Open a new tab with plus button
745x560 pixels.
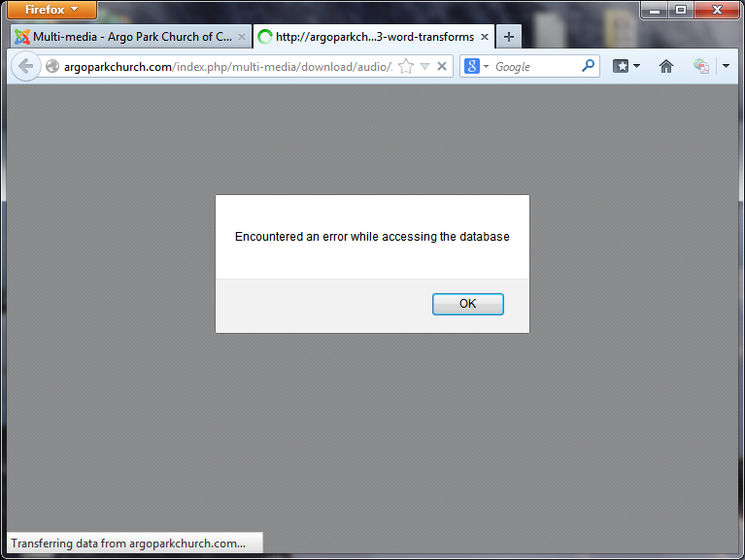508,37
